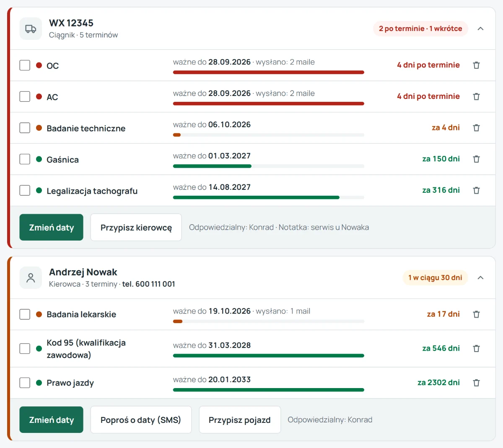503x448 pixels.
Task: Select the AC row checkbox
Action: [x=25, y=96]
